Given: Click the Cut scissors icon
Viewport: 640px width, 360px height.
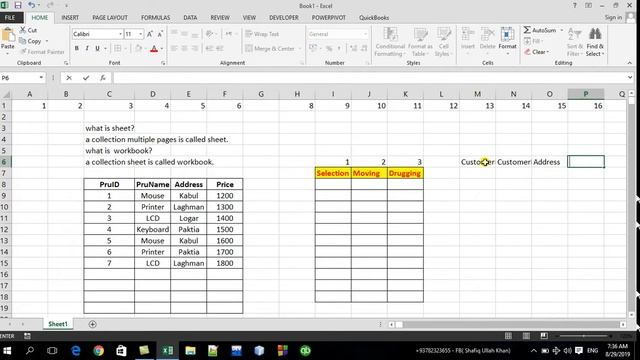Looking at the screenshot, I should point(23,30).
